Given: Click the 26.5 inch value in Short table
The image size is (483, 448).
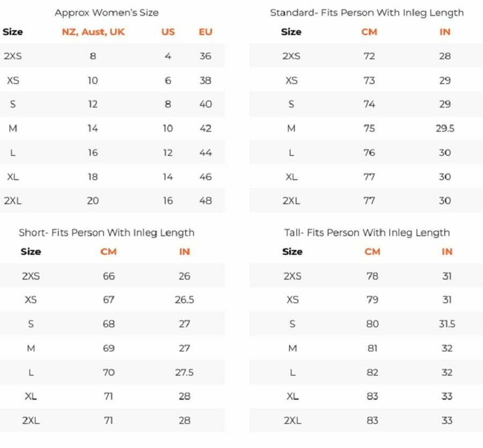Looking at the screenshot, I should tap(184, 300).
